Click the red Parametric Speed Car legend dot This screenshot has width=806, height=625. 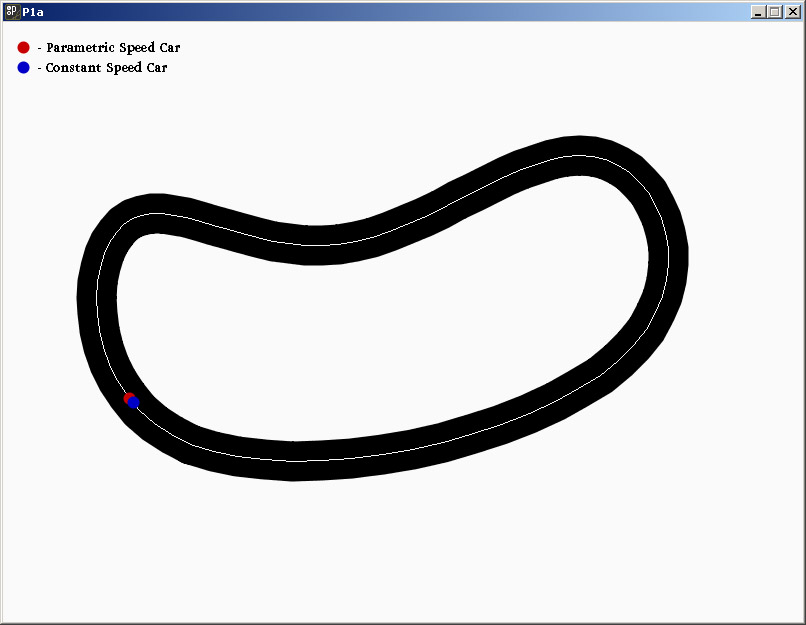(24, 48)
